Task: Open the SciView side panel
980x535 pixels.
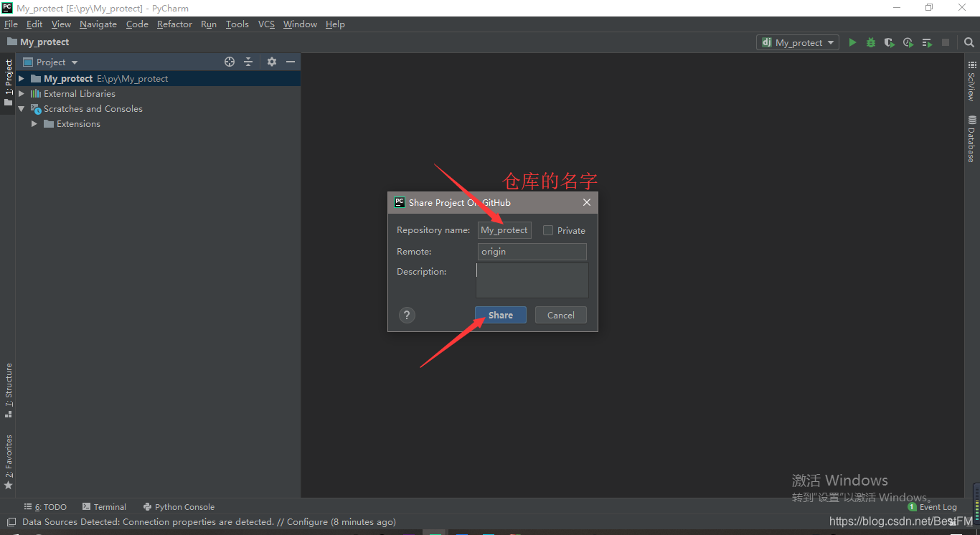Action: point(971,80)
